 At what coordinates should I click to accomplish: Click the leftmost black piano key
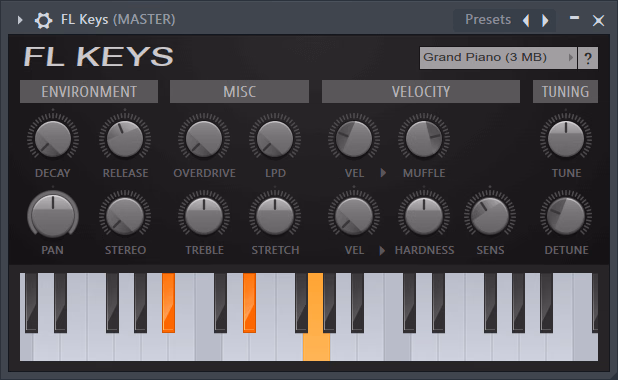click(32, 303)
